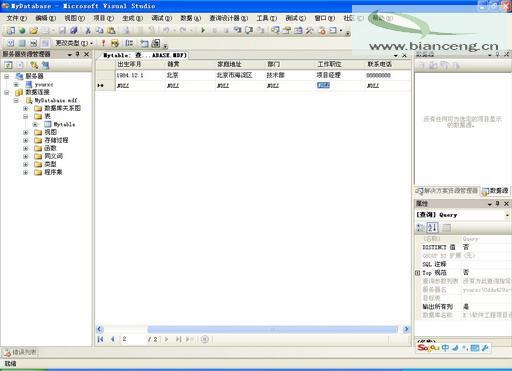Open the 查询设计器 menu

(x=228, y=18)
